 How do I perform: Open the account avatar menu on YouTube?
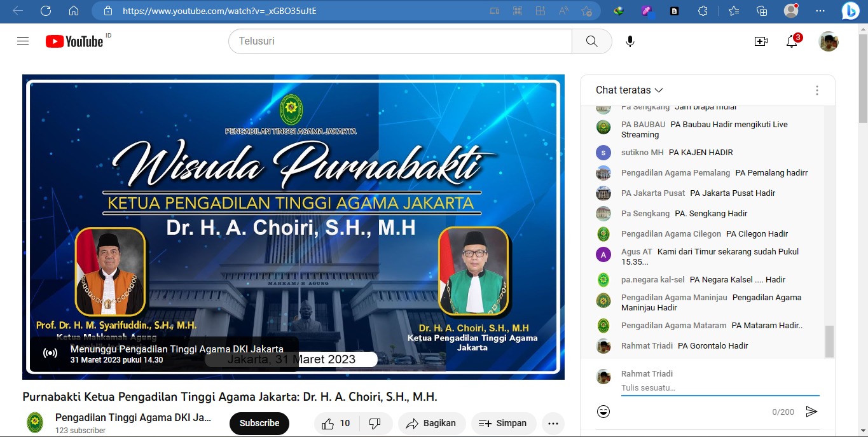point(828,41)
